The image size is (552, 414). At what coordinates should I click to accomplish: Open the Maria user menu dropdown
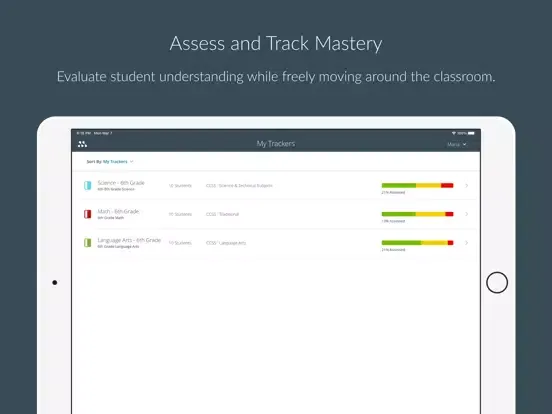[x=457, y=144]
